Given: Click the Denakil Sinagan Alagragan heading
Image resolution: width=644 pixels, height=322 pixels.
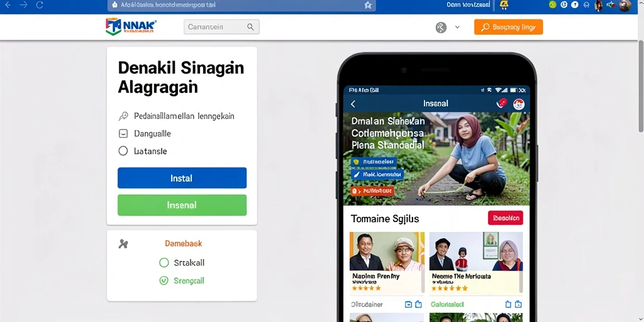Looking at the screenshot, I should point(181,77).
